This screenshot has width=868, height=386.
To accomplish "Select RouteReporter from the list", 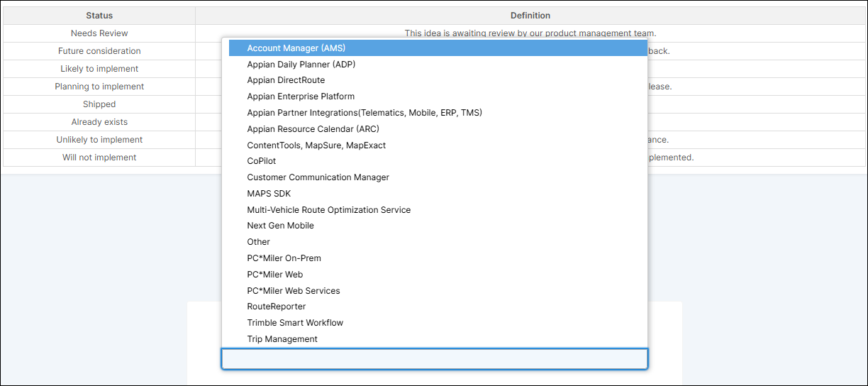I will coord(277,307).
